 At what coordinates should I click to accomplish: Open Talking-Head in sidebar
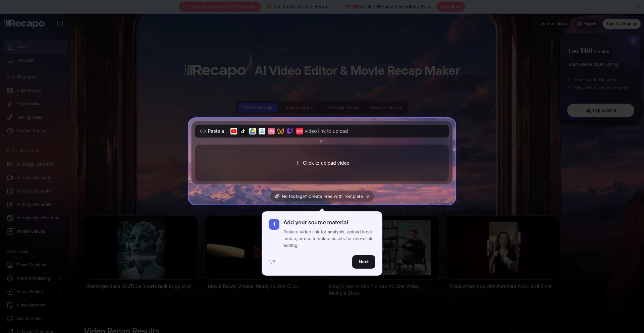coord(35,117)
